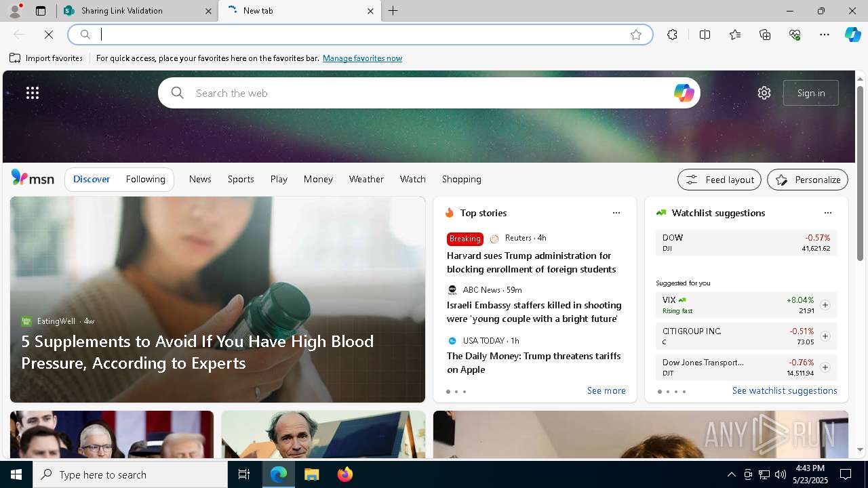This screenshot has width=868, height=488.
Task: Click the Personalize button
Action: [x=808, y=180]
